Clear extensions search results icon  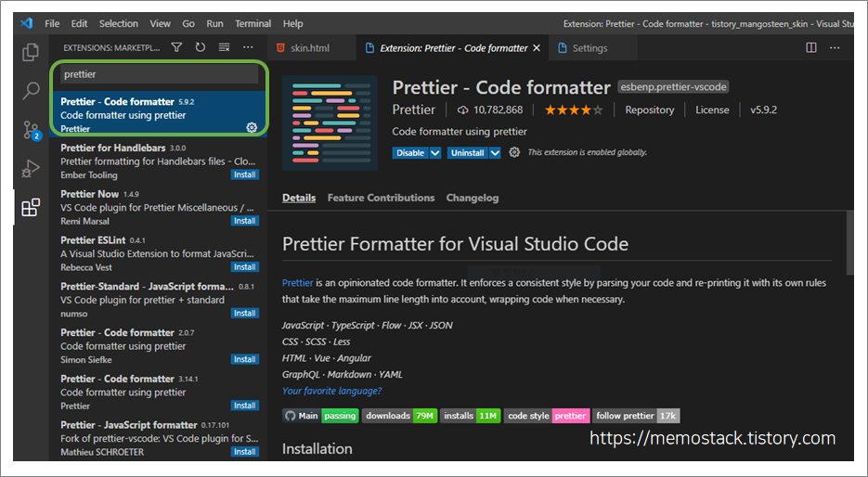coord(225,47)
